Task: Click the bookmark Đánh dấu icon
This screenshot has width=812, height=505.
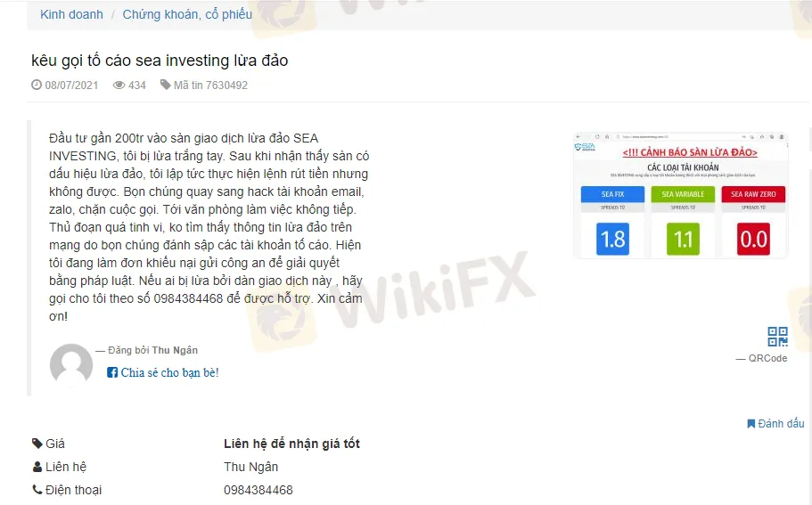Action: click(750, 424)
